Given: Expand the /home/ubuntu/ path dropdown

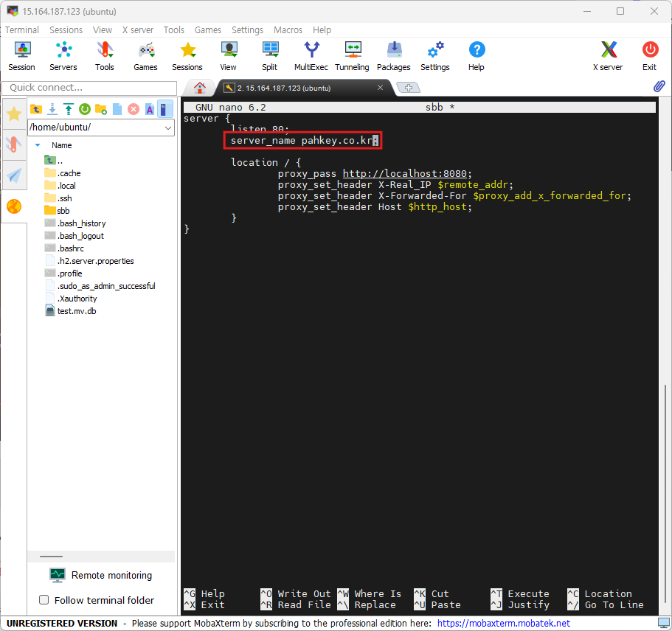Looking at the screenshot, I should point(168,128).
